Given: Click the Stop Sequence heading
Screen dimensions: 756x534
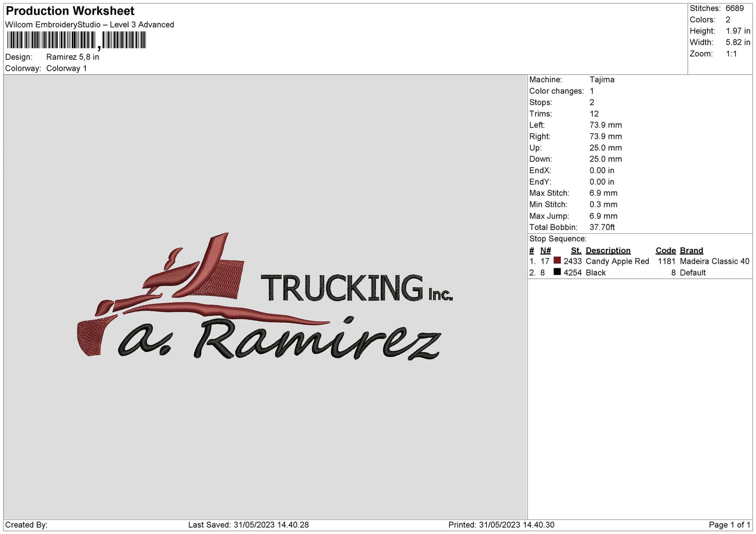Looking at the screenshot, I should [558, 239].
